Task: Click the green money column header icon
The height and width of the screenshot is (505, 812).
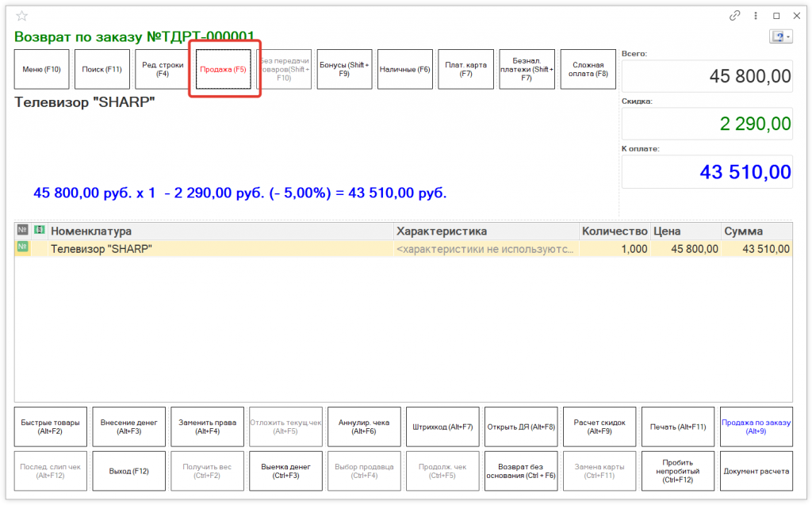Action: point(39,231)
